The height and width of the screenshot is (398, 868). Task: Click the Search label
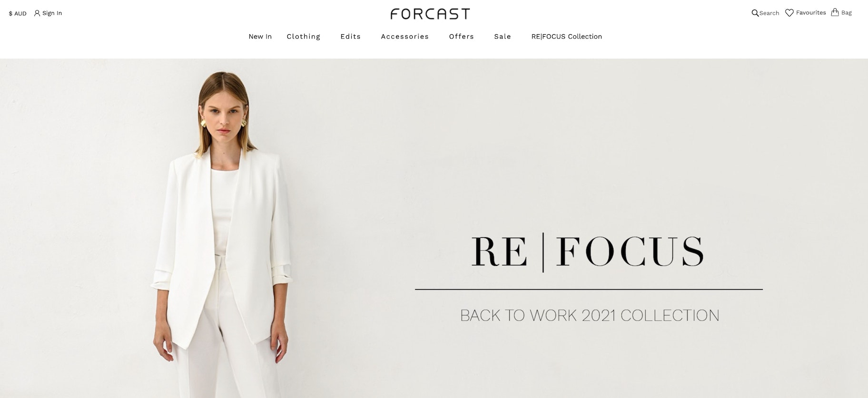pyautogui.click(x=769, y=13)
